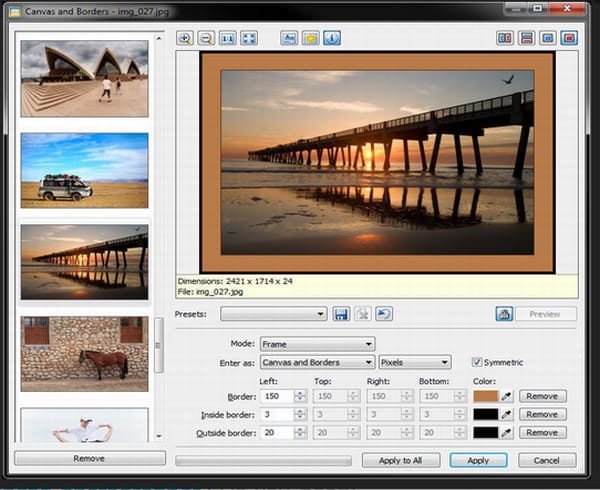Image resolution: width=600 pixels, height=490 pixels.
Task: Save the current preset with disk icon
Action: click(341, 314)
